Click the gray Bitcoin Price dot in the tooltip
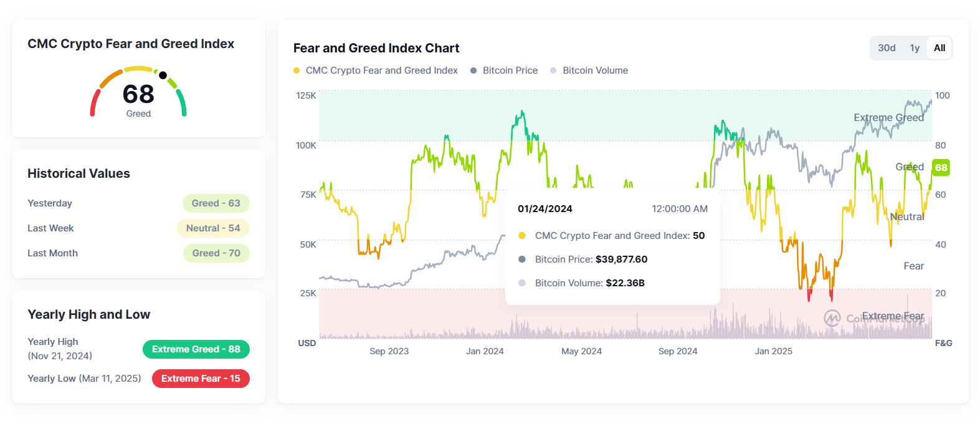The image size is (980, 426). [x=522, y=259]
